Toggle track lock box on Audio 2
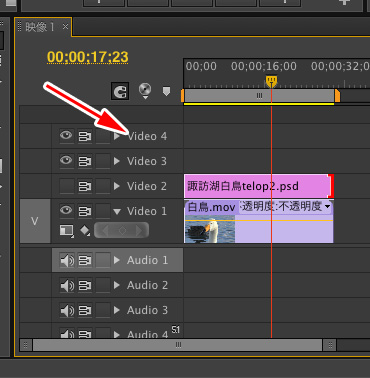Screen dimensions: 370x378 tap(103, 285)
